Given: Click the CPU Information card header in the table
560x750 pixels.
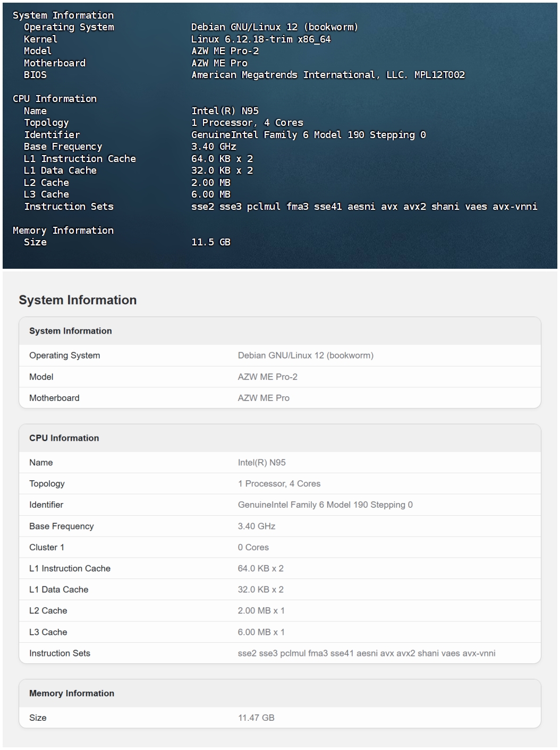Looking at the screenshot, I should (280, 438).
